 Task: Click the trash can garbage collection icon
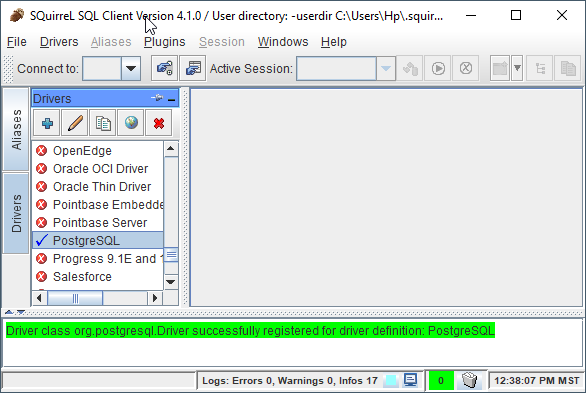point(469,380)
